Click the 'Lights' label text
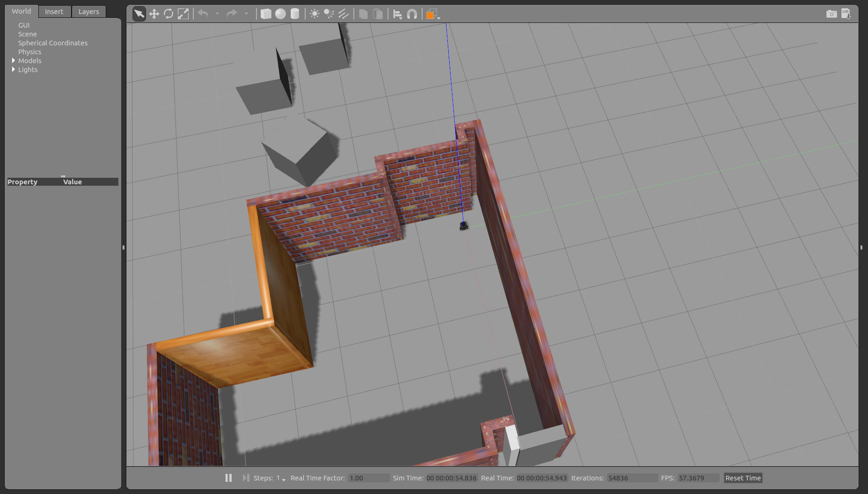The width and height of the screenshot is (868, 494). point(28,70)
